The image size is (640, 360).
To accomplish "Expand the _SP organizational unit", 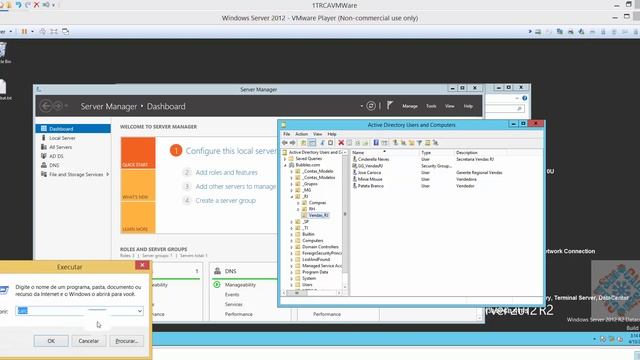I will (x=292, y=222).
